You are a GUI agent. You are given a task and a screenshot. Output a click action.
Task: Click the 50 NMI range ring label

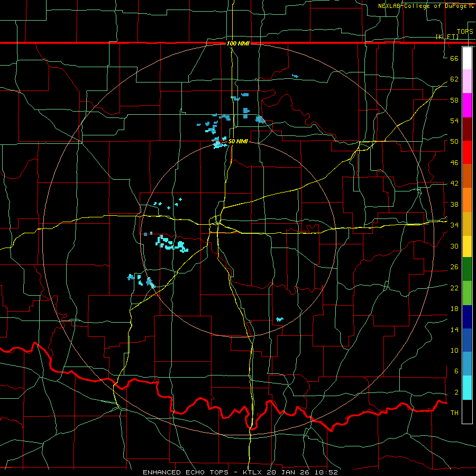[238, 141]
